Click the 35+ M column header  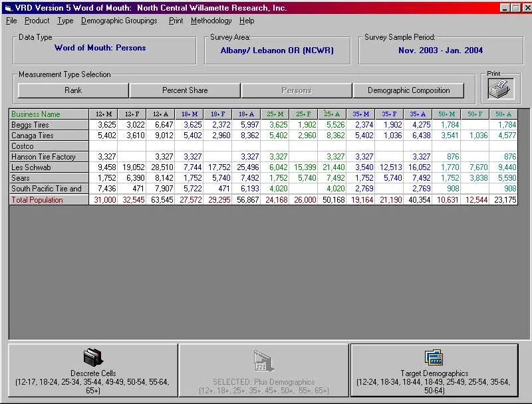point(360,114)
